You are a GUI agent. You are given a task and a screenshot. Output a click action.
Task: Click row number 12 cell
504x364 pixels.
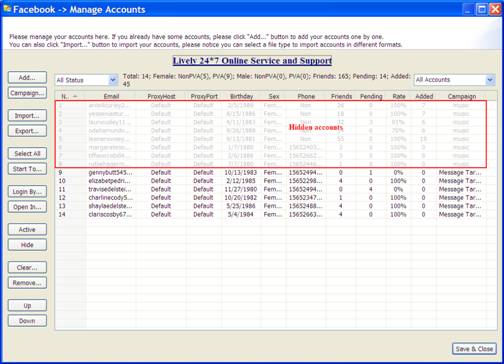click(x=62, y=198)
